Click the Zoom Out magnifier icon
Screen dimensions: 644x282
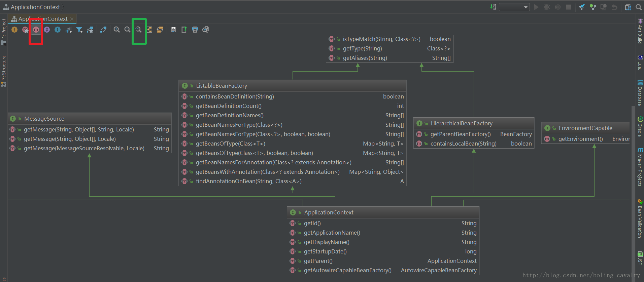click(x=128, y=30)
